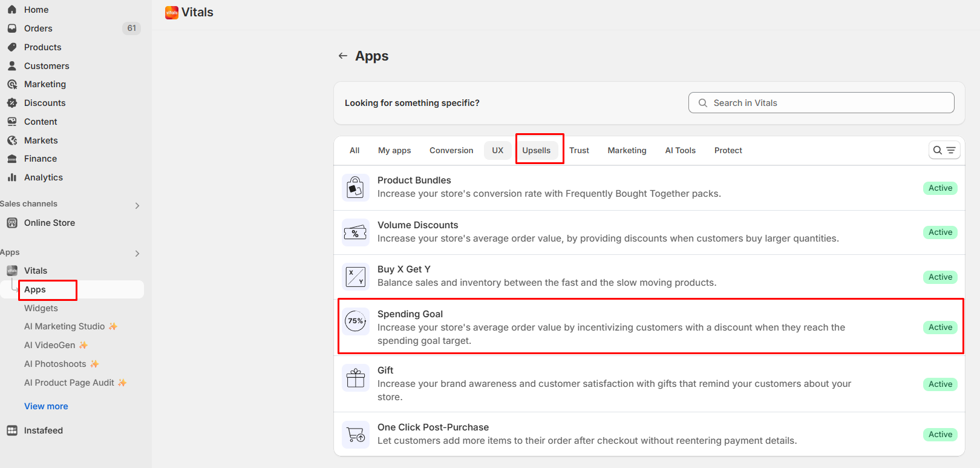The width and height of the screenshot is (980, 468).
Task: Click the search and filter button
Action: 944,150
